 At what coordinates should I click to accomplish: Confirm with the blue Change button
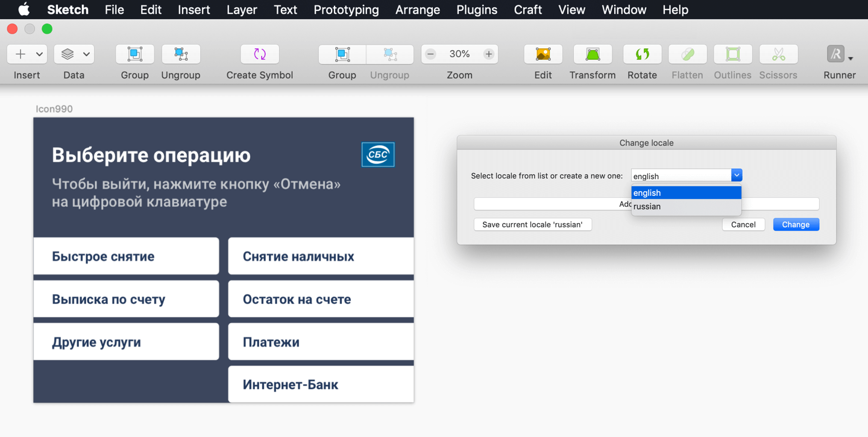[796, 224]
